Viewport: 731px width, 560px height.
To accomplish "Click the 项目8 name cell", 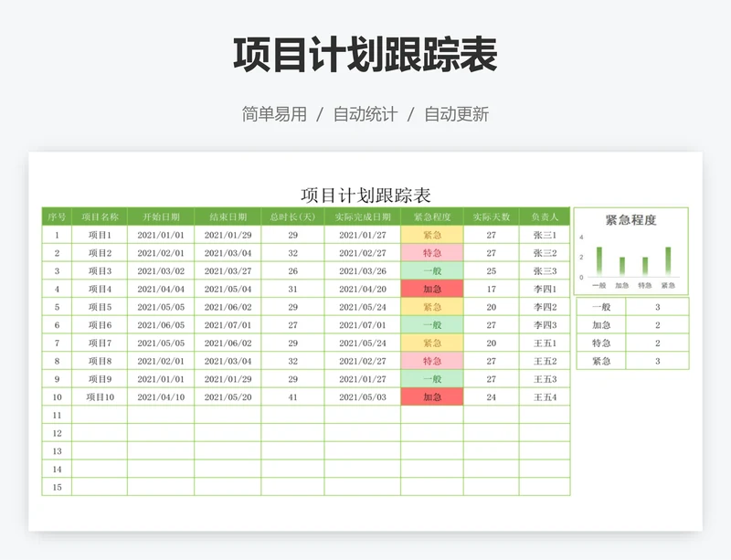I will coord(100,361).
